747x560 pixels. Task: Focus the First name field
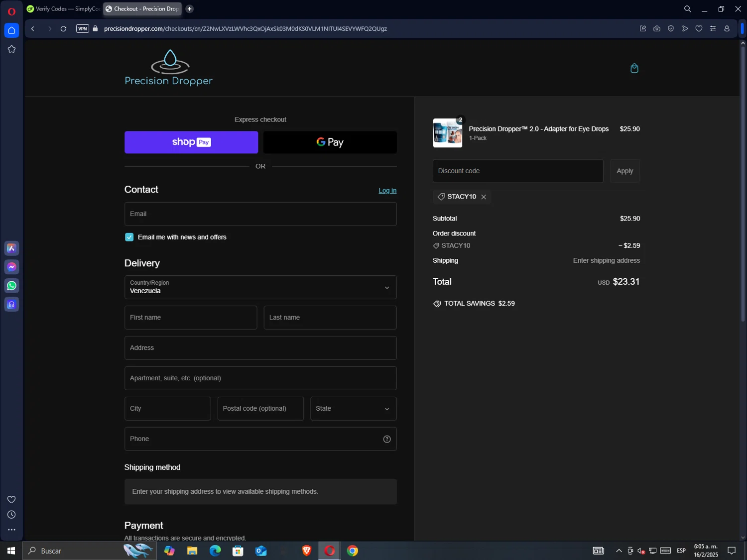[x=191, y=318]
